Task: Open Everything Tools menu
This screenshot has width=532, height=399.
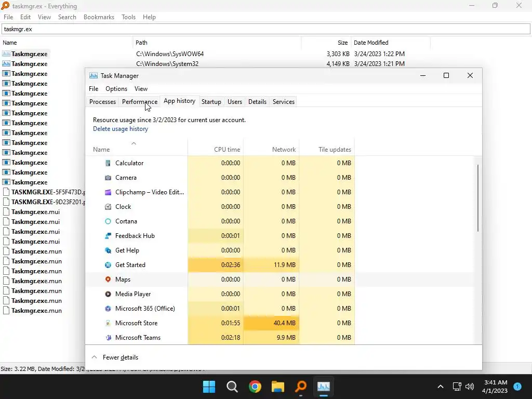Action: [x=128, y=17]
